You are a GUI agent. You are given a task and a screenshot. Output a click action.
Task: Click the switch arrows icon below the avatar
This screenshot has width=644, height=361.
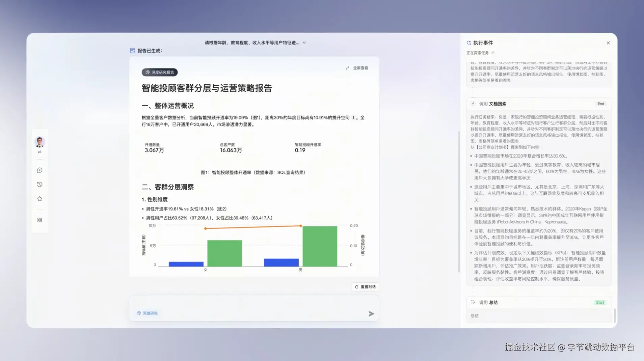(x=39, y=152)
